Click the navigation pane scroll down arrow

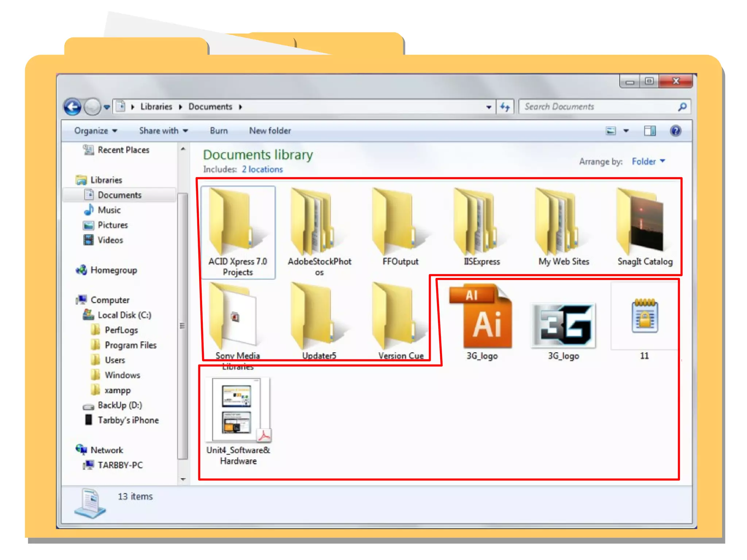click(183, 479)
